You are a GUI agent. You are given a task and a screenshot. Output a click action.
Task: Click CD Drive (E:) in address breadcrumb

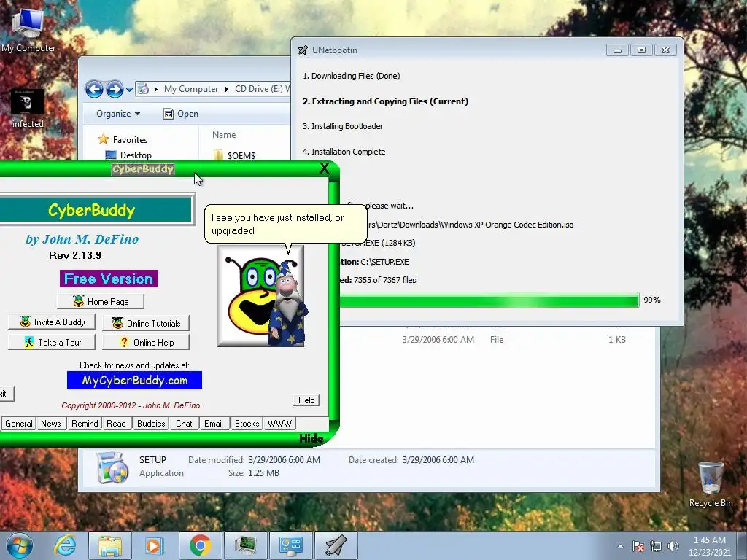[x=259, y=89]
